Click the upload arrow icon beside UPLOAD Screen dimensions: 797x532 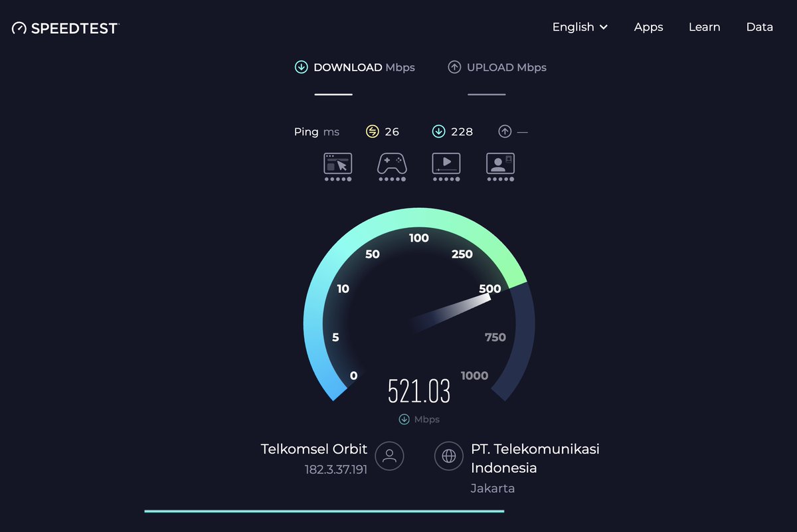[454, 67]
